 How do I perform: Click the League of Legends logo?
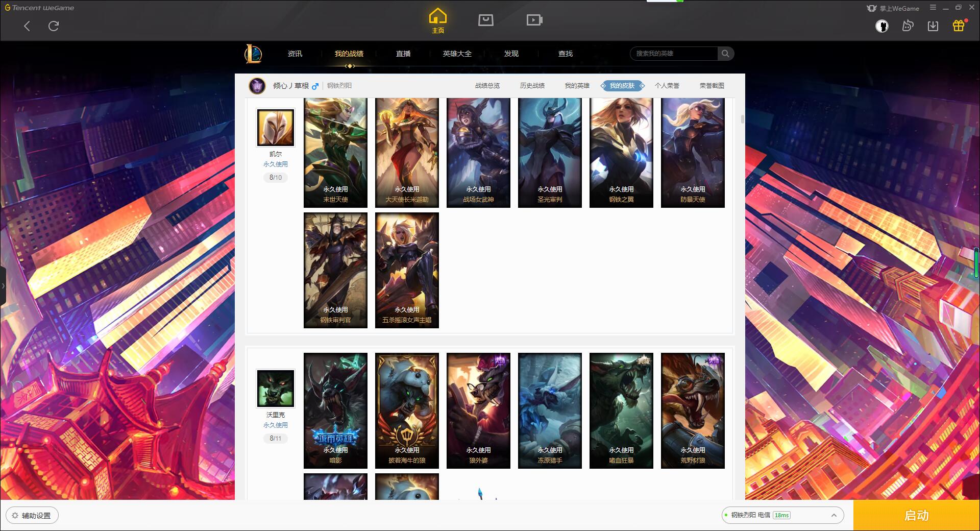253,54
